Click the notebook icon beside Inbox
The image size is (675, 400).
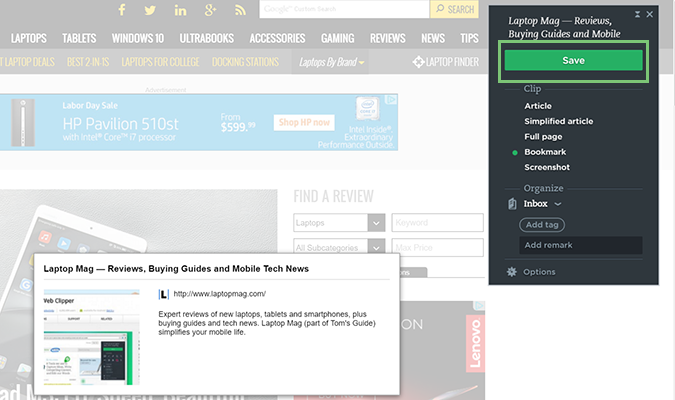[x=512, y=204]
